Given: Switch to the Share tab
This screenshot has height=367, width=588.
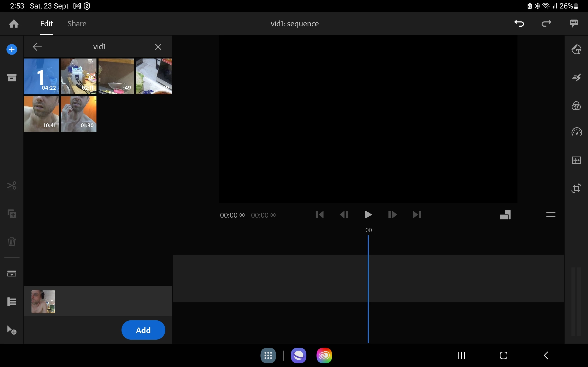Looking at the screenshot, I should (x=77, y=24).
